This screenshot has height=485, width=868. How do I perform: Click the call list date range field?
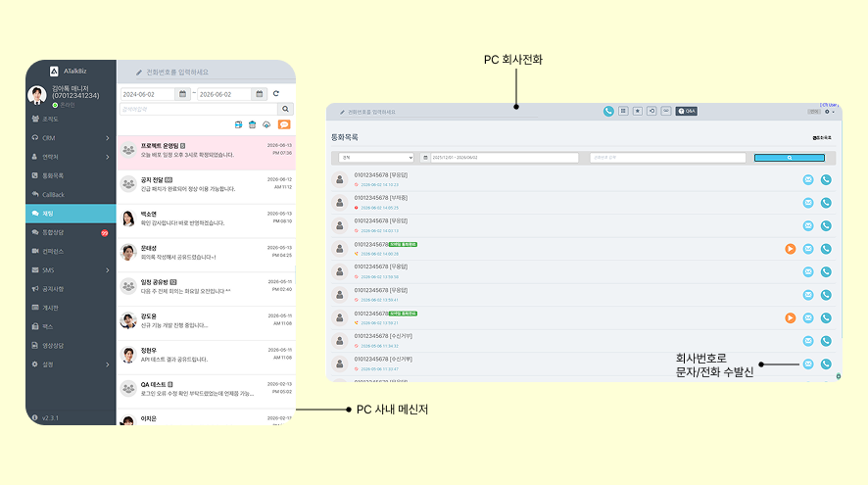tap(505, 158)
